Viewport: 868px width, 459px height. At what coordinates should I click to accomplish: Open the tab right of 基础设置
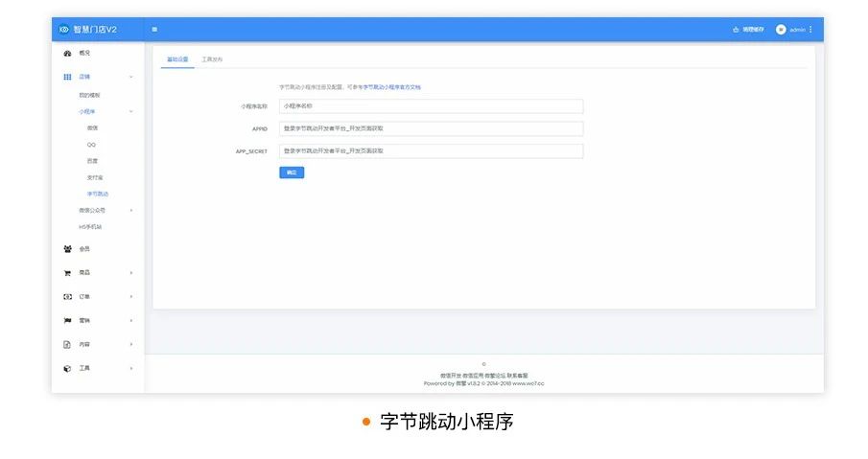[212, 59]
